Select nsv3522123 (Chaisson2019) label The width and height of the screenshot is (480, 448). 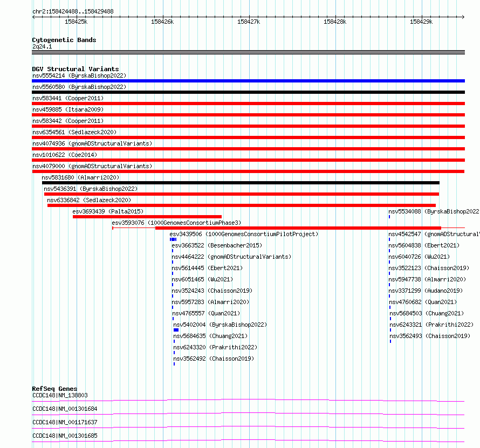(x=429, y=268)
